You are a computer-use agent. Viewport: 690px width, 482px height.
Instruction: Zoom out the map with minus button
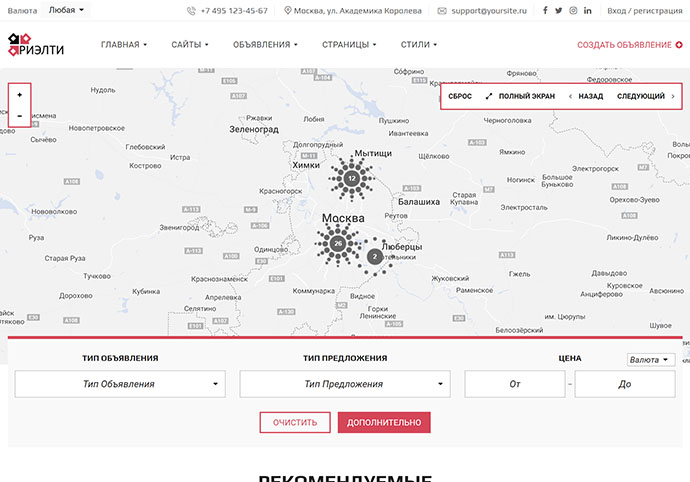click(19, 117)
